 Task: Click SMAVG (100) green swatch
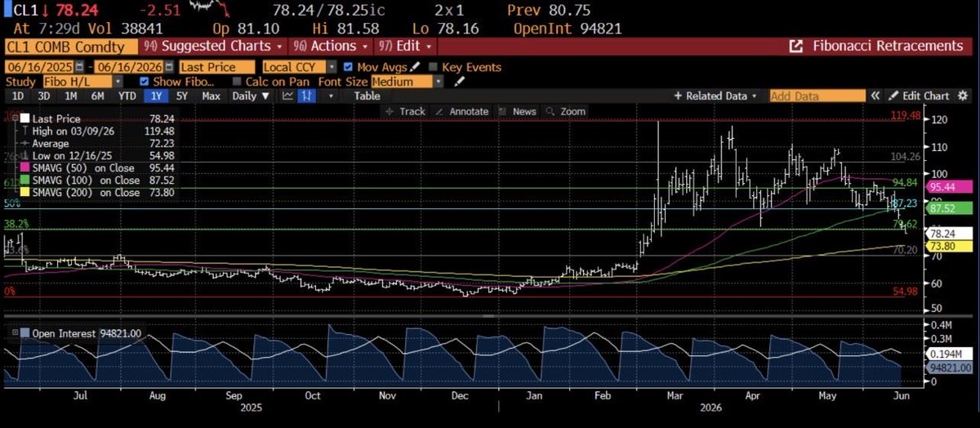click(x=24, y=181)
